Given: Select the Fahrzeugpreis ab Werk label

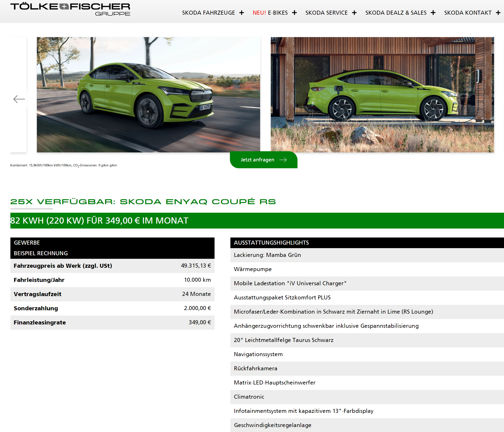Looking at the screenshot, I should [x=63, y=266].
